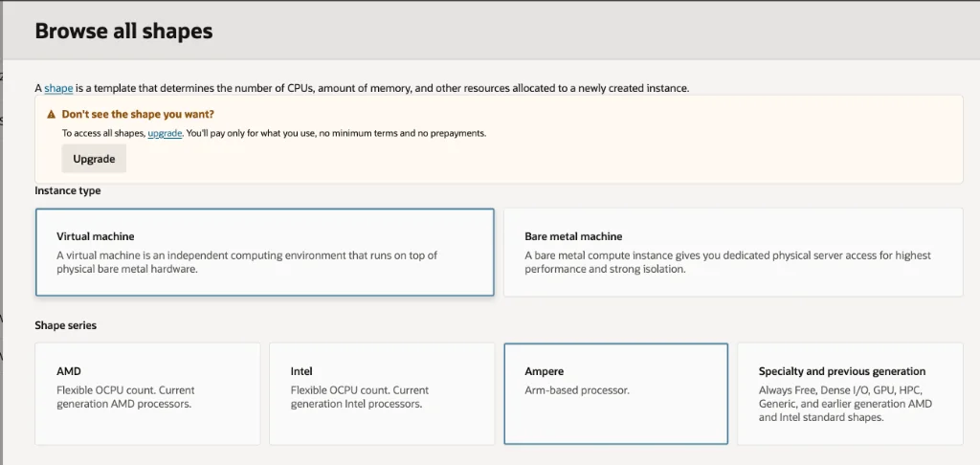Image resolution: width=980 pixels, height=465 pixels.
Task: Click the 'Instance type' section label
Action: (x=68, y=191)
